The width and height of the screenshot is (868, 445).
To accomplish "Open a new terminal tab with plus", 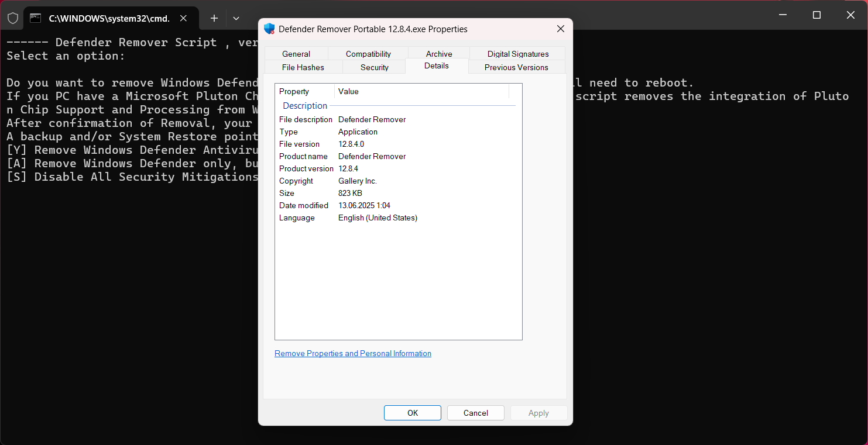I will (214, 18).
